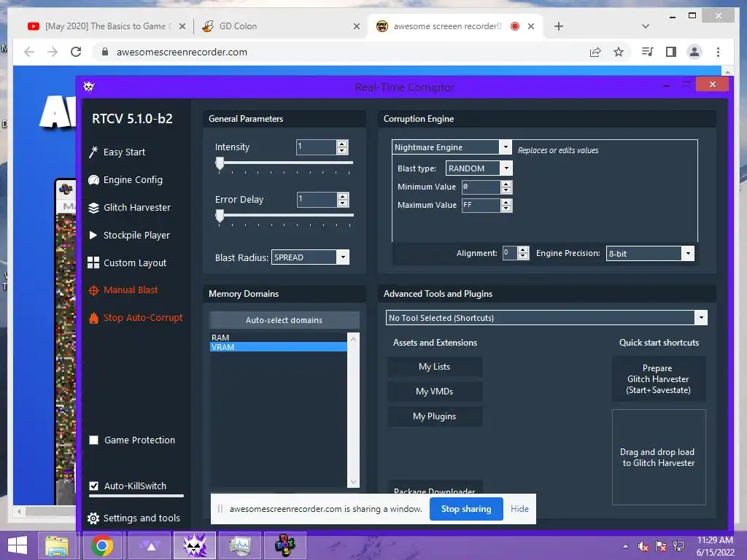747x560 pixels.
Task: Open Blast type RANDOM dropdown
Action: (506, 168)
